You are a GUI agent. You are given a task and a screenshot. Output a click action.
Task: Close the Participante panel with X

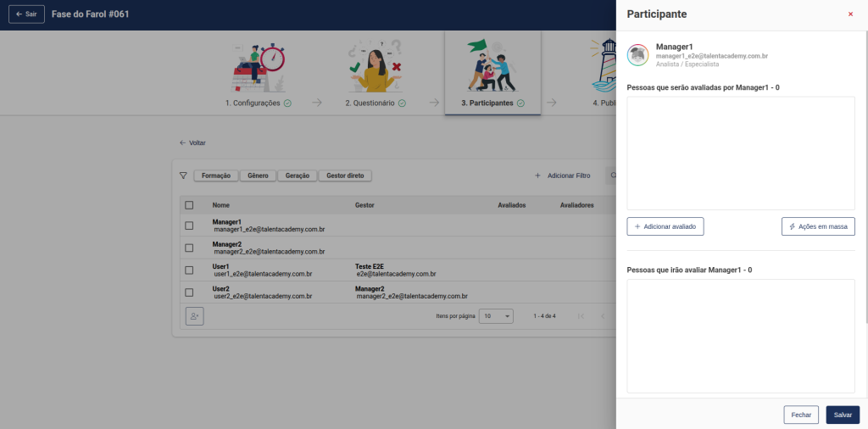tap(850, 14)
